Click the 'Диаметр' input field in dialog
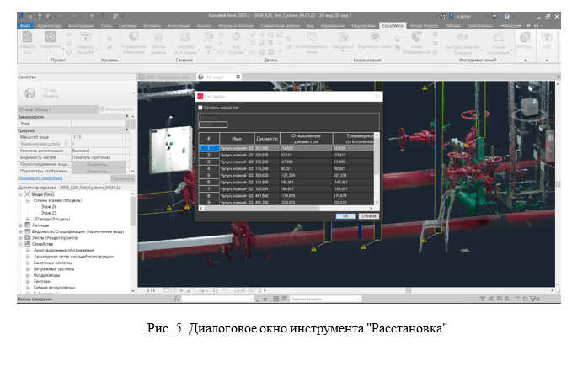This screenshot has height=366, width=588. (212, 125)
